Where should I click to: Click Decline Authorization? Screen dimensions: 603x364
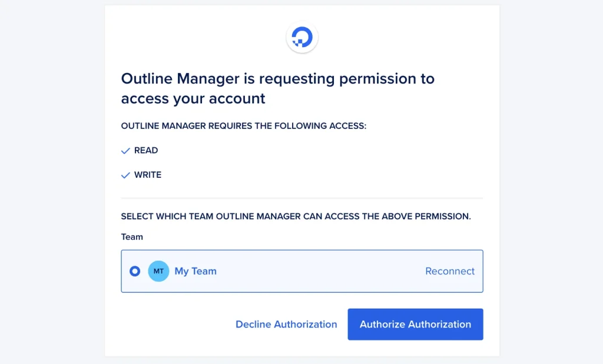coord(286,325)
